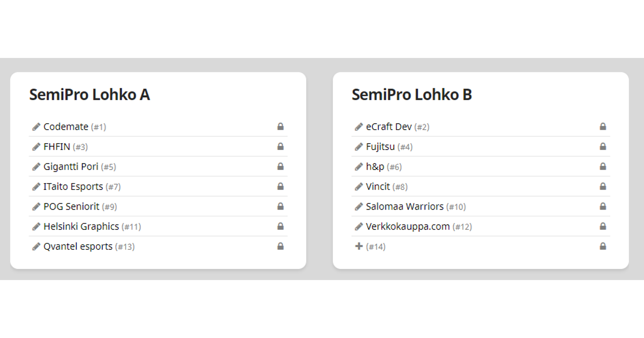This screenshot has height=338, width=644.
Task: Toggle the lock on Codemate row
Action: [281, 126]
